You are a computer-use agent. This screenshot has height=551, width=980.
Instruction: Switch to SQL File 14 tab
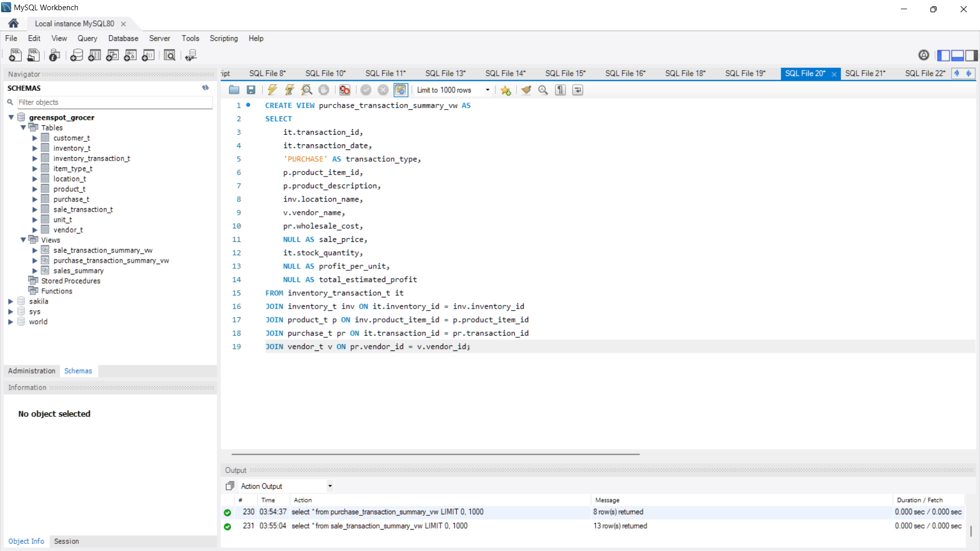click(x=505, y=73)
